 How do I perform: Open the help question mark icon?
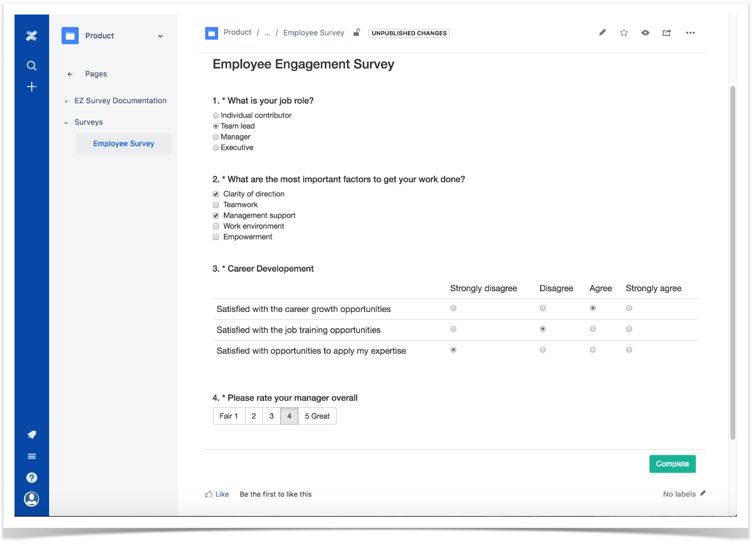[x=32, y=478]
